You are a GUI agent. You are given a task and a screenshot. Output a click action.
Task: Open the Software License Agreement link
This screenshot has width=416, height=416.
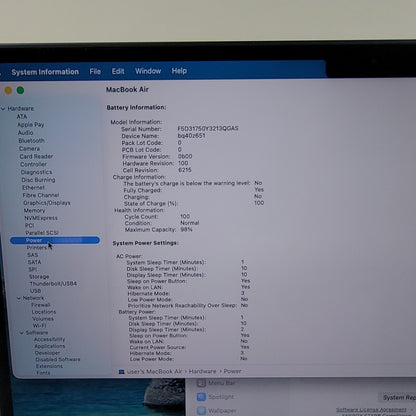pyautogui.click(x=371, y=409)
